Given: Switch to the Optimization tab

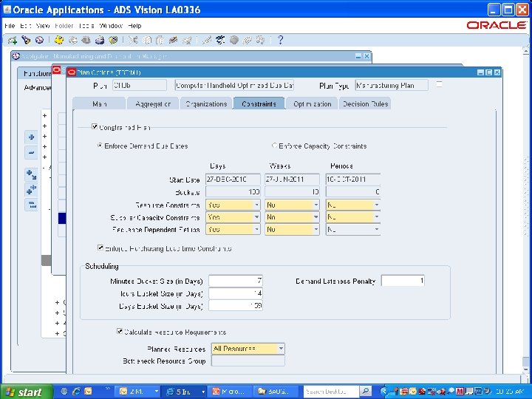Looking at the screenshot, I should (x=312, y=104).
